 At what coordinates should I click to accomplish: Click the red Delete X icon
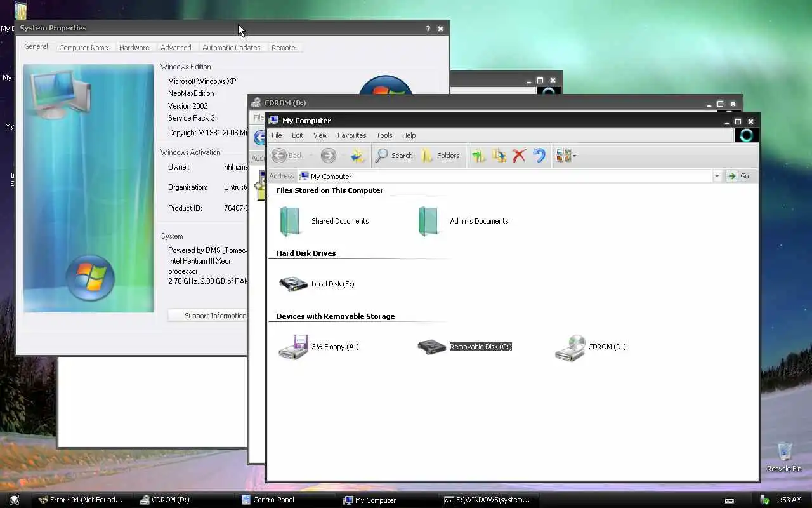tap(519, 156)
